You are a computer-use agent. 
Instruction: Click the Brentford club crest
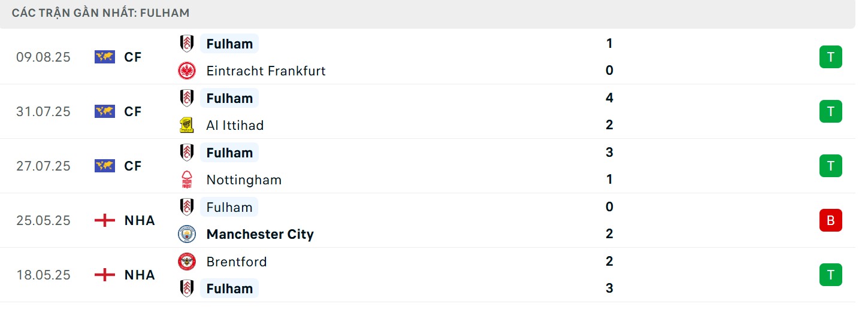point(187,262)
